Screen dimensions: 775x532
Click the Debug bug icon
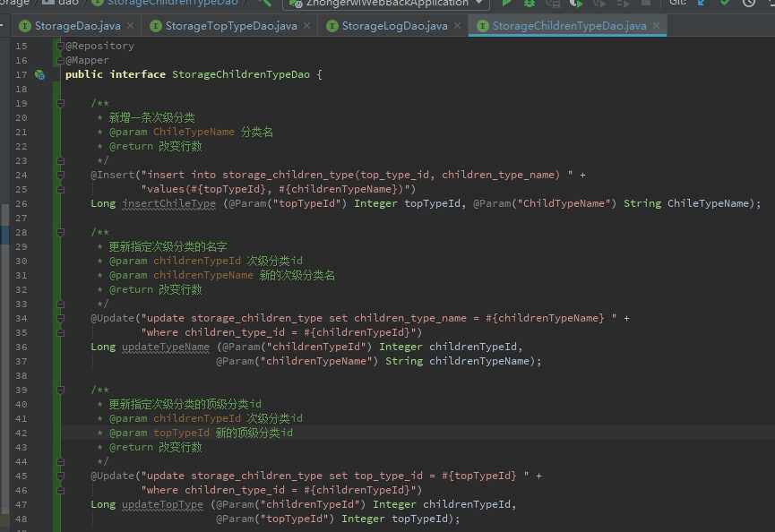[x=530, y=3]
